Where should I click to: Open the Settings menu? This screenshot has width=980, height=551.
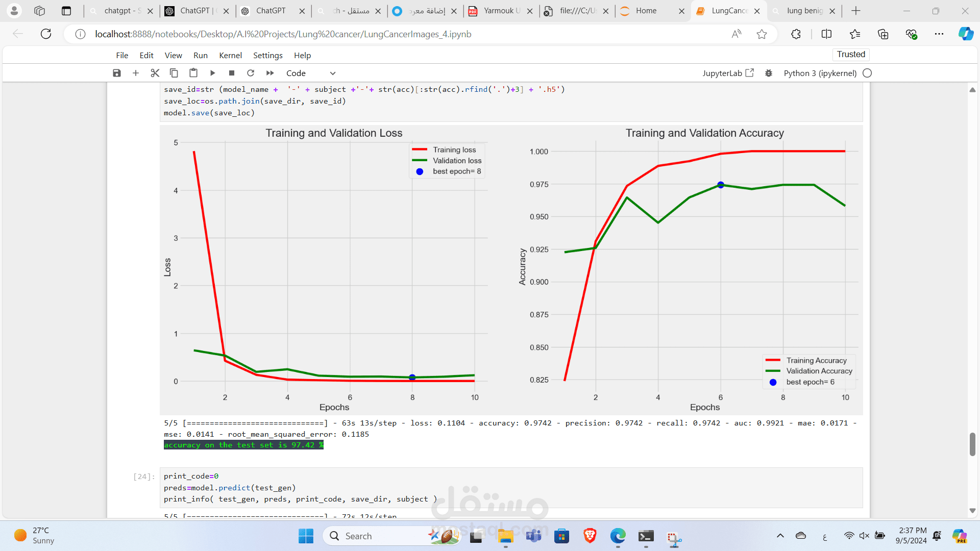point(267,55)
